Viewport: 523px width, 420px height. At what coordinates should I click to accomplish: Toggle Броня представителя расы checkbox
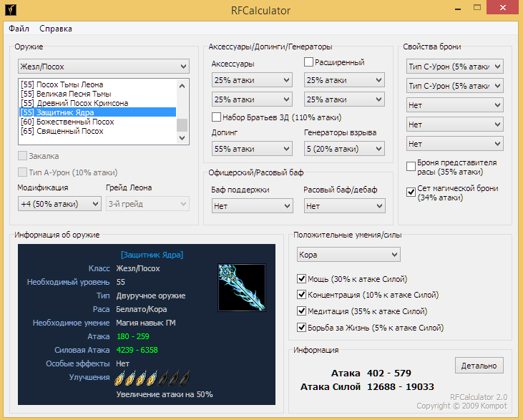(411, 166)
